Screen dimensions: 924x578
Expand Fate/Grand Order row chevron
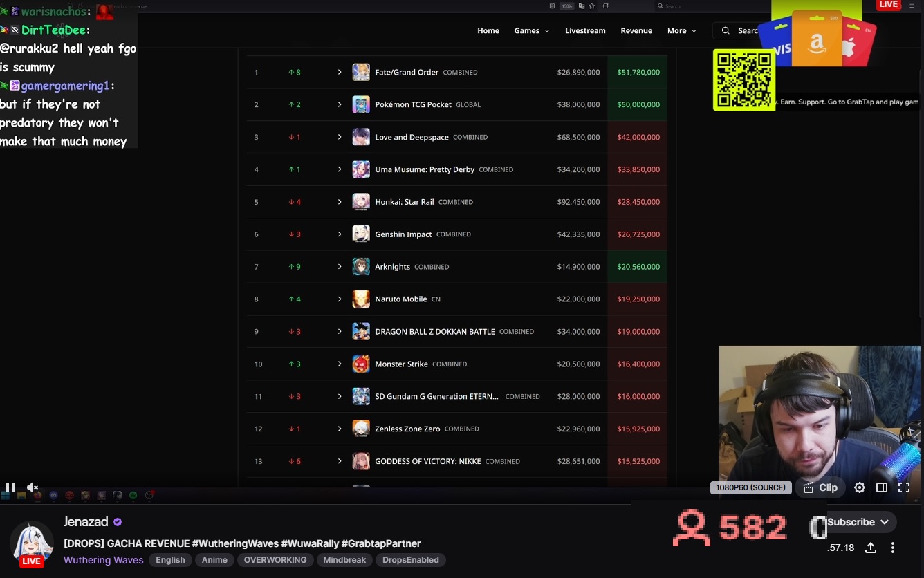tap(340, 72)
